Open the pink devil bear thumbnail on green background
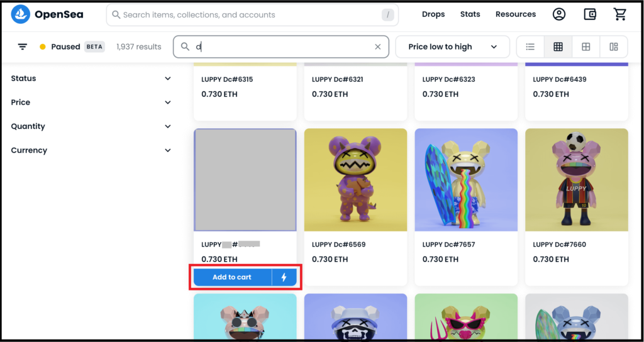This screenshot has height=342, width=644. 466,316
